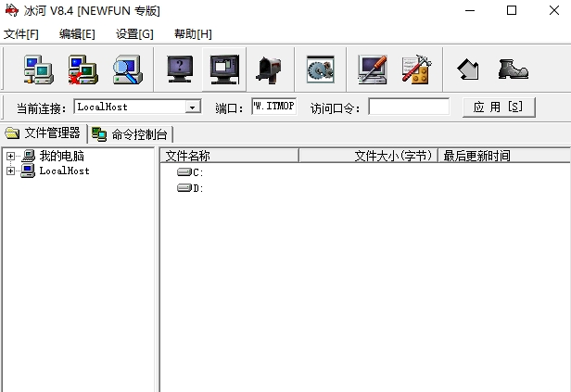The height and width of the screenshot is (392, 571).
Task: Minimize the 冰河 window
Action: (470, 10)
